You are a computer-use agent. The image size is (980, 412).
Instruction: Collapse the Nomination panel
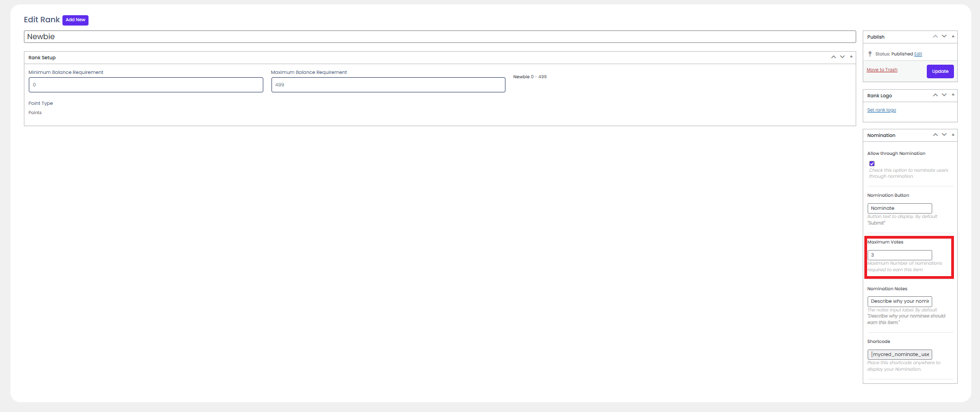pos(953,135)
